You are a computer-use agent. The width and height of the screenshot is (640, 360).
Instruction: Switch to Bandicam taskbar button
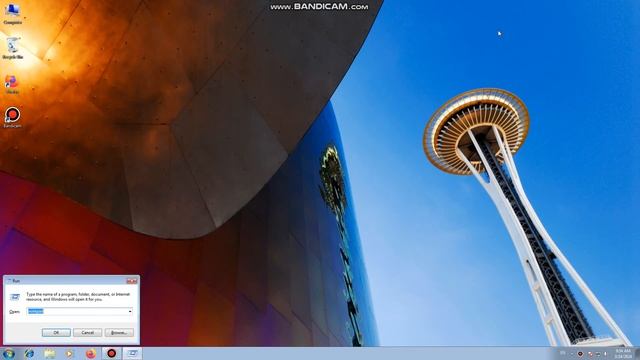111,353
